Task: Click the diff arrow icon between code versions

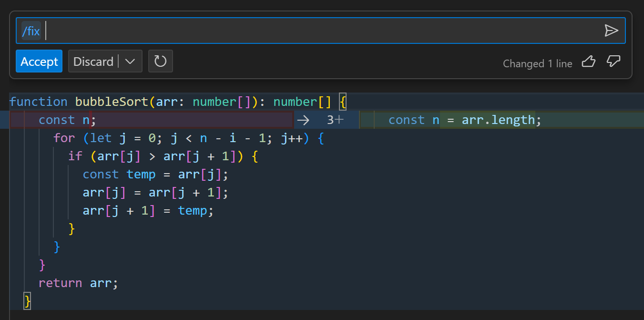Action: [x=303, y=120]
